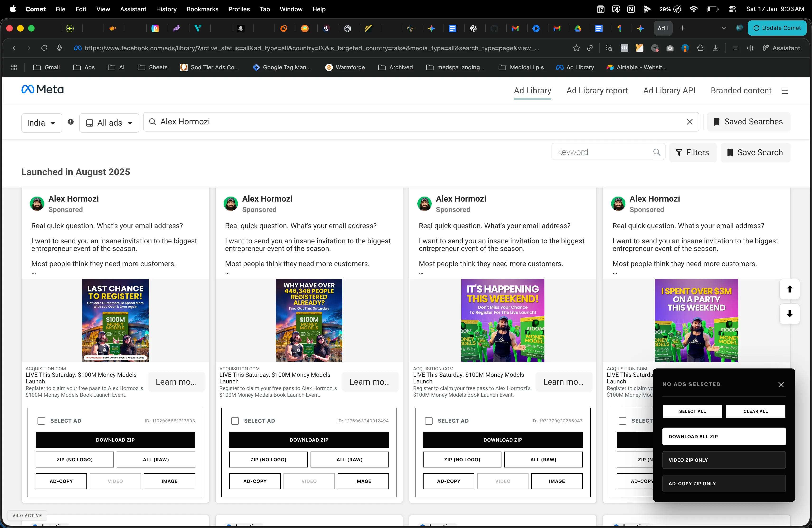
Task: Open the screenshot camera tool
Action: (670, 48)
